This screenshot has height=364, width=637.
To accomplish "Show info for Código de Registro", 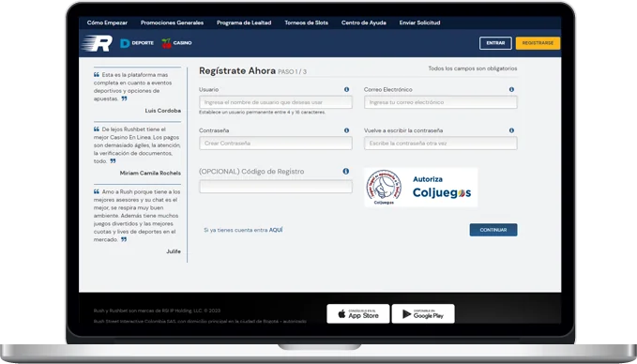I will (346, 172).
